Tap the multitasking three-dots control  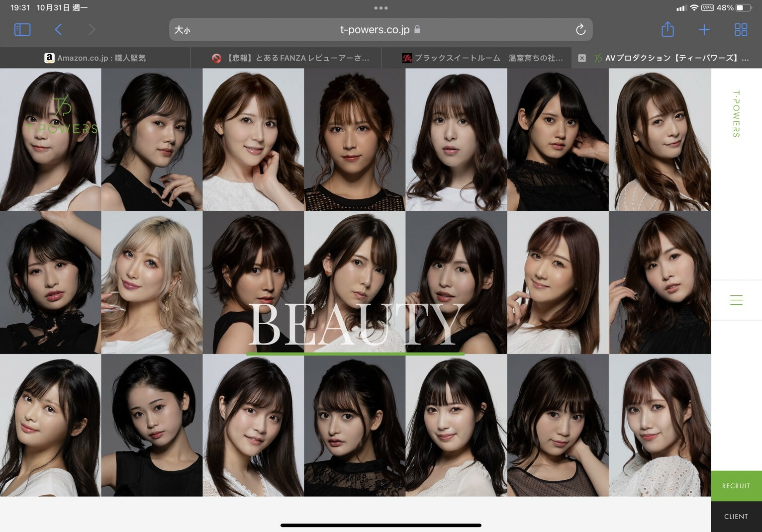tap(381, 8)
